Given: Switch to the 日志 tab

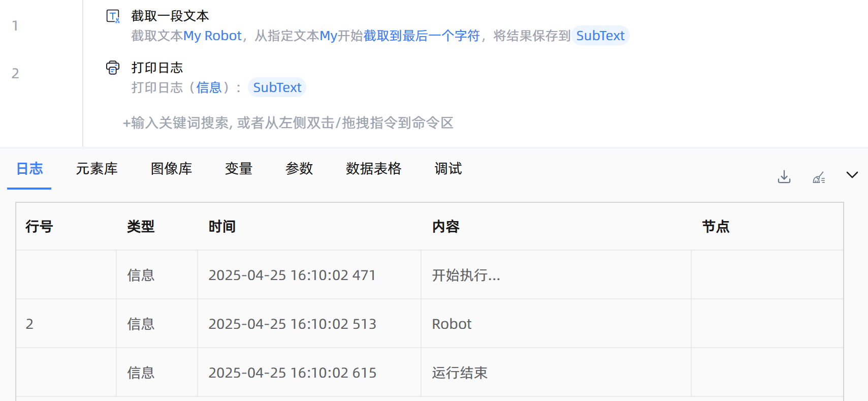Looking at the screenshot, I should [x=29, y=169].
